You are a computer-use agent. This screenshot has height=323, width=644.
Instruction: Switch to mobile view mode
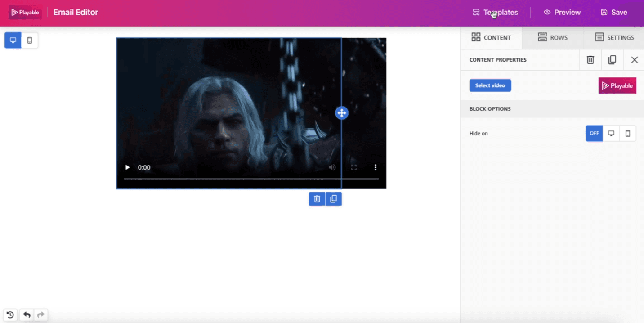(30, 40)
